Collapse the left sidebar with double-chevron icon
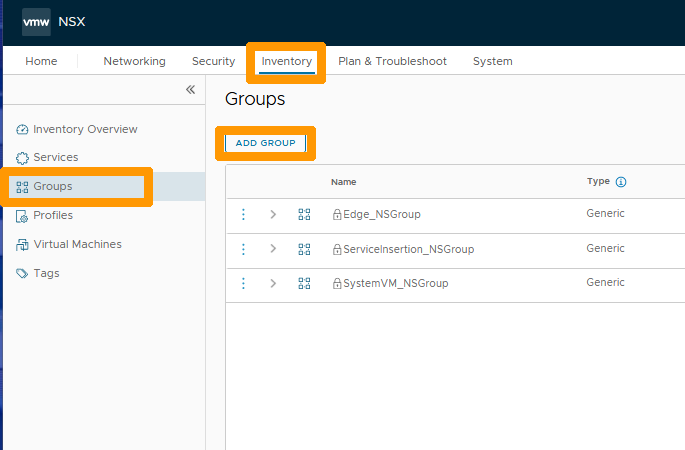Screen dimensions: 685x450 click(190, 90)
